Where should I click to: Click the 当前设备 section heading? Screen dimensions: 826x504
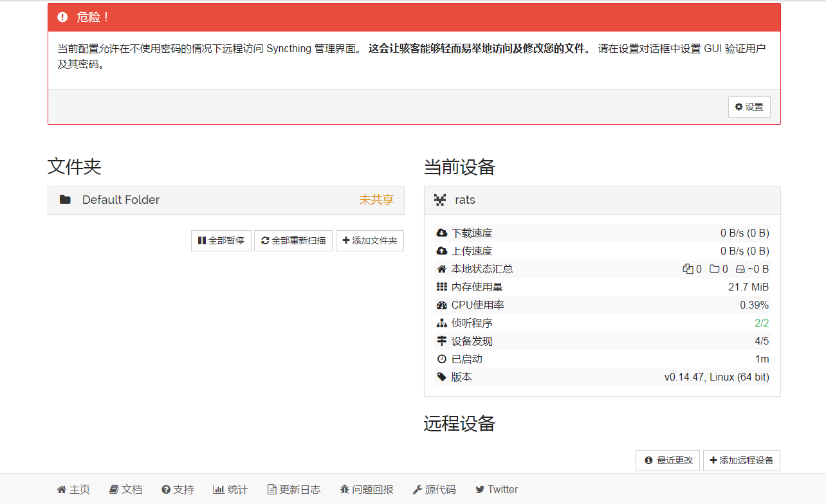(460, 167)
